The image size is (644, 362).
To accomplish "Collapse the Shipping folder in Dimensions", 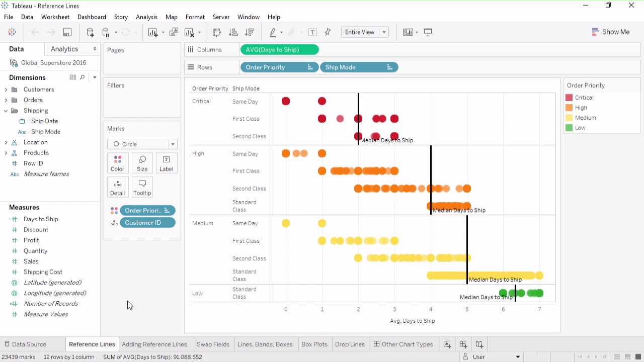I will coord(6,111).
